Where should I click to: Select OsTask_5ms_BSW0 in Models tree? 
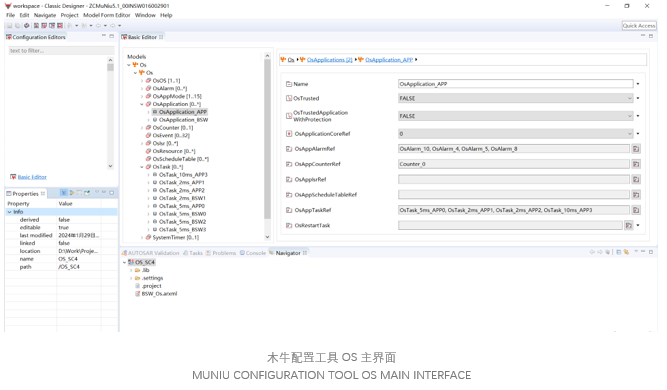(182, 214)
